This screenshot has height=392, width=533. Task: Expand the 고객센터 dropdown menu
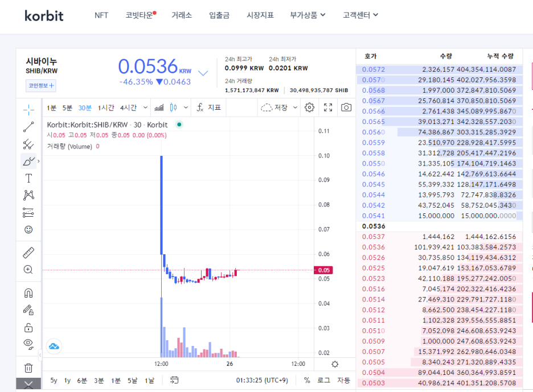360,15
